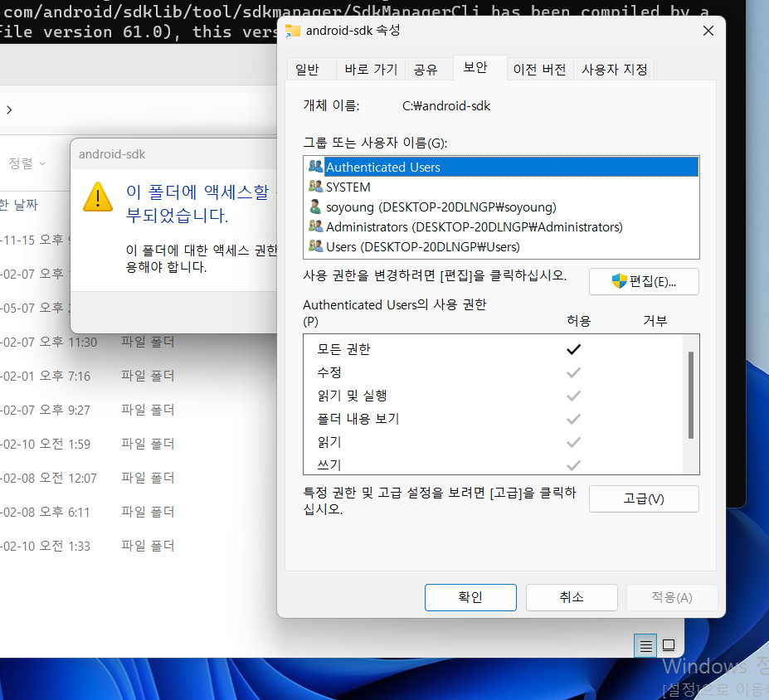Click the 읽기 및 실행 allow checkmark
The width and height of the screenshot is (769, 700).
[573, 396]
